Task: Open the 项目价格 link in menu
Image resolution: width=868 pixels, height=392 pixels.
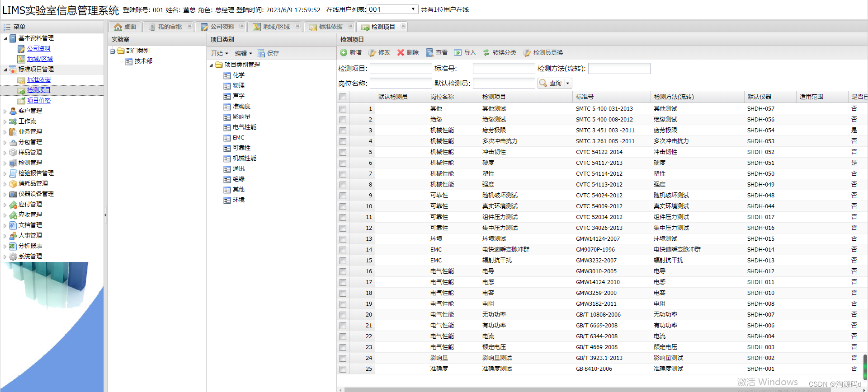Action: [x=38, y=101]
